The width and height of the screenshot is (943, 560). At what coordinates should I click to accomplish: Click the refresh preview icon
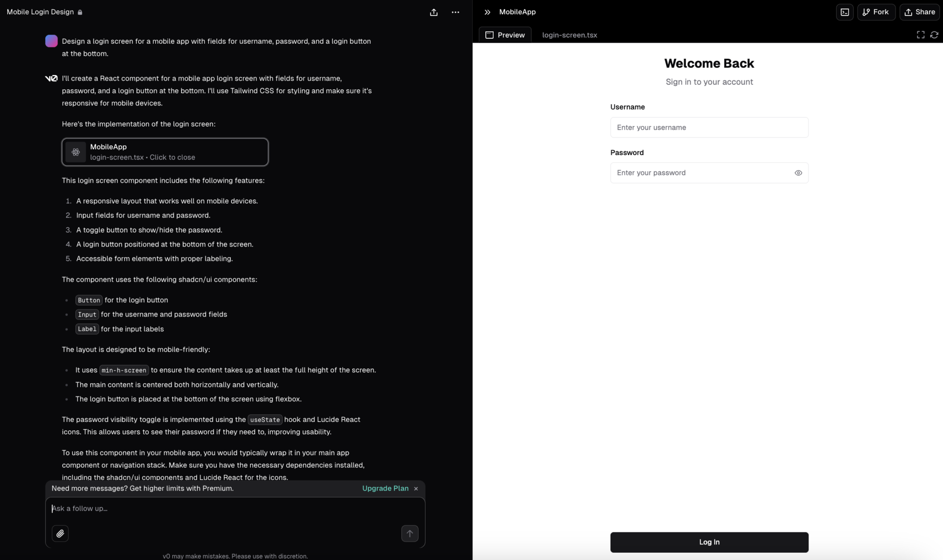935,35
